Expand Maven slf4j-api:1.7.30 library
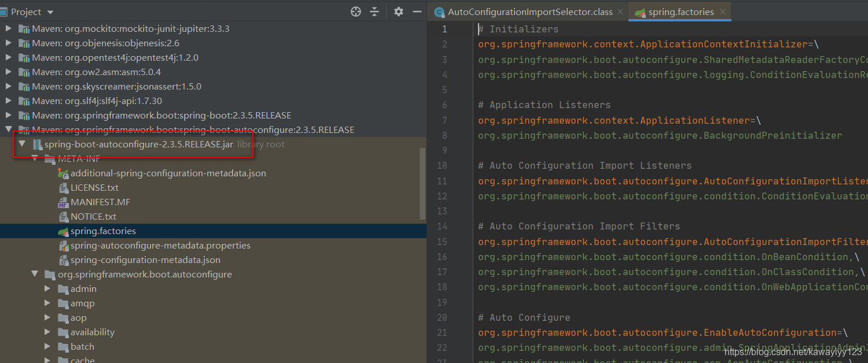 point(8,101)
